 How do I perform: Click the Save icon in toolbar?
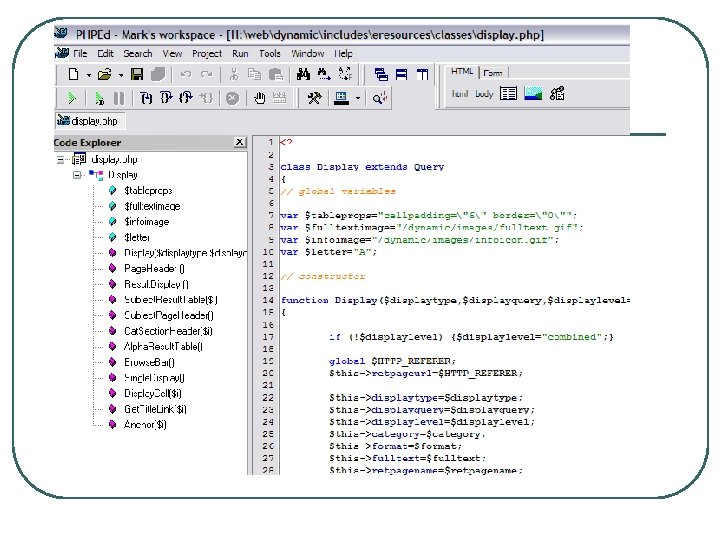(x=136, y=74)
